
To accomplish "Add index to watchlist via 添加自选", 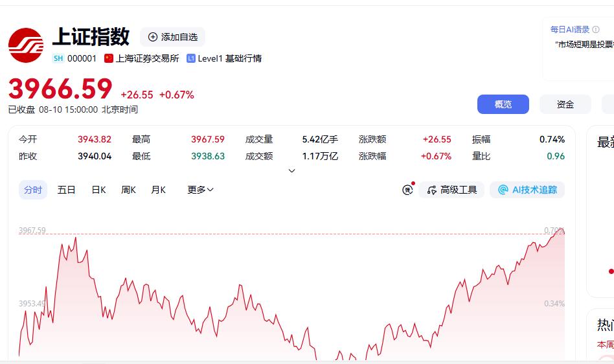I will (x=172, y=37).
